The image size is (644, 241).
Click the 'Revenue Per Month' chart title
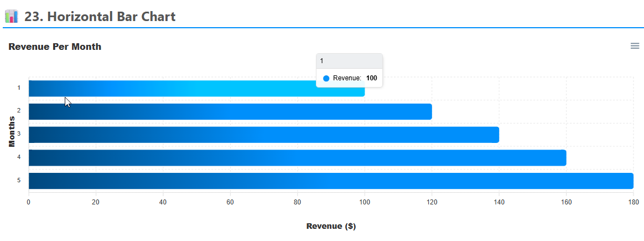coord(55,47)
